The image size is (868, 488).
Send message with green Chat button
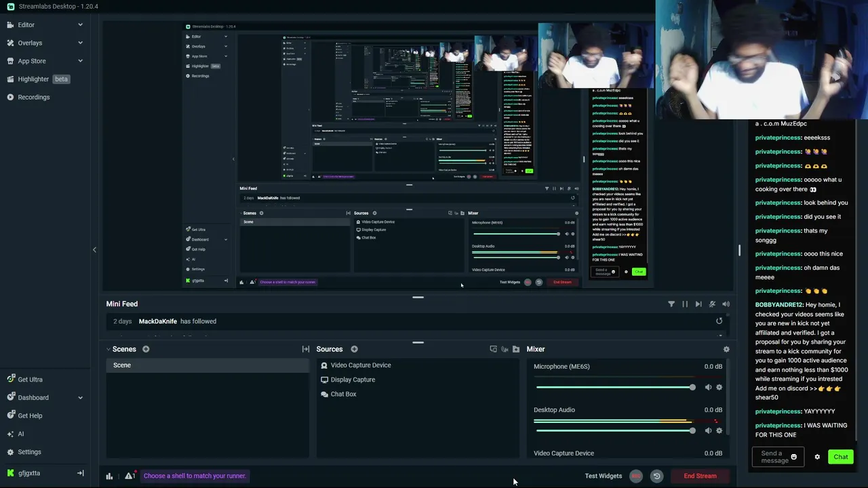tap(841, 457)
